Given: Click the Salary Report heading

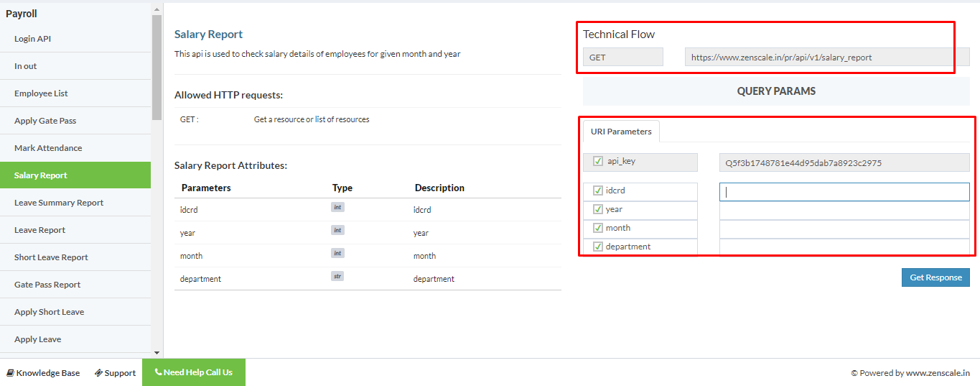Looking at the screenshot, I should coord(208,34).
